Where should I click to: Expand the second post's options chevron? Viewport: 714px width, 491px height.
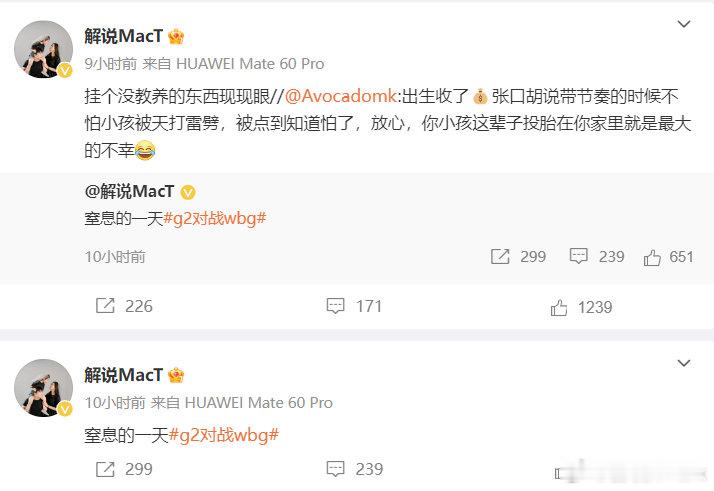[x=684, y=363]
